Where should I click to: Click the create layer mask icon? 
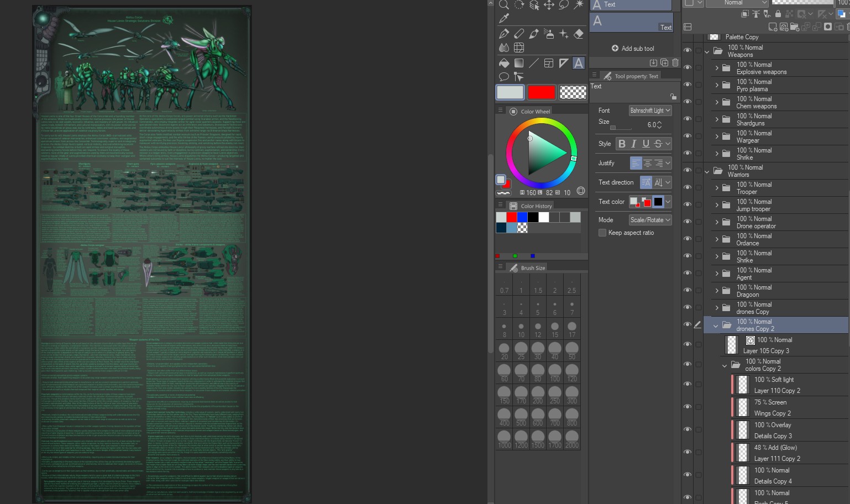(828, 27)
